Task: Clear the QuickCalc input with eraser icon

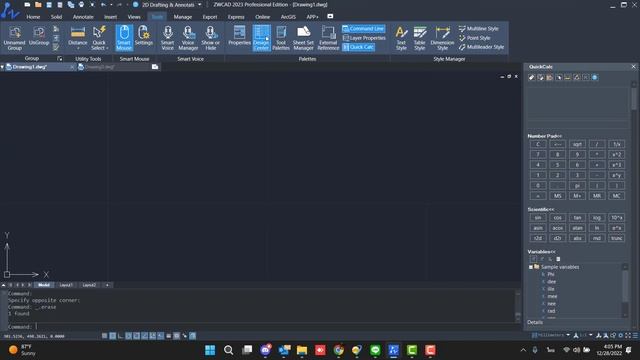Action: coord(531,77)
